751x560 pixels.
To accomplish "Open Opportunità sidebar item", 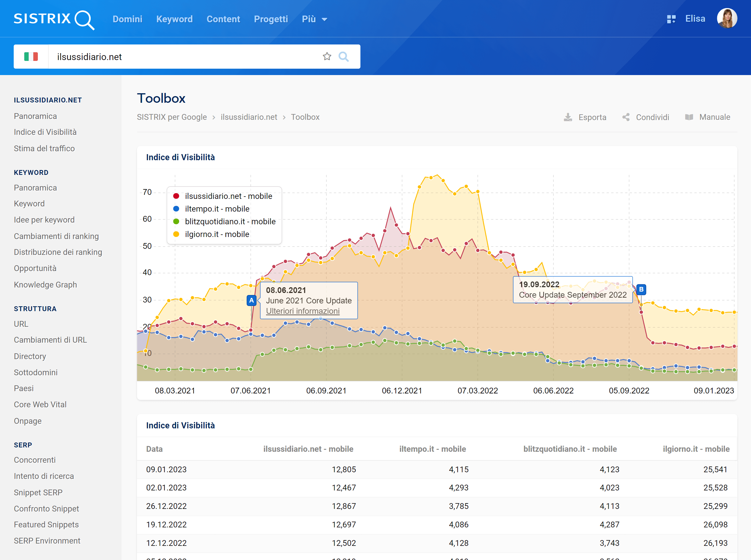I will click(x=35, y=268).
